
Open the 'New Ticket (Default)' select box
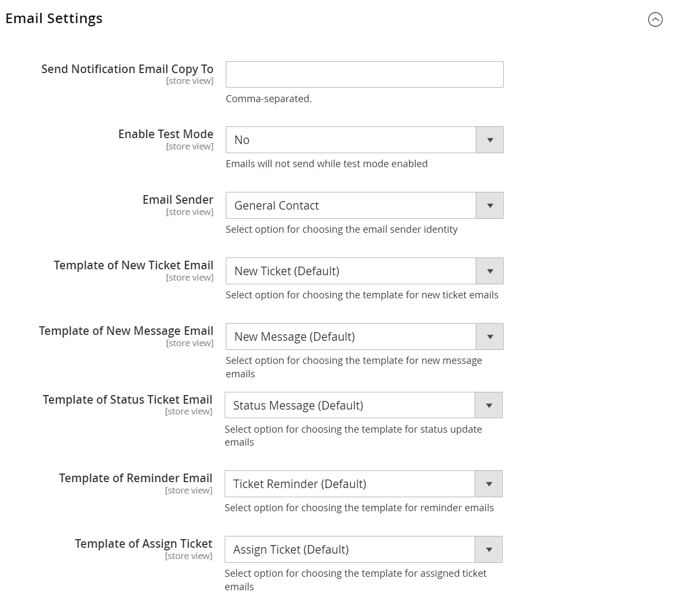click(350, 271)
